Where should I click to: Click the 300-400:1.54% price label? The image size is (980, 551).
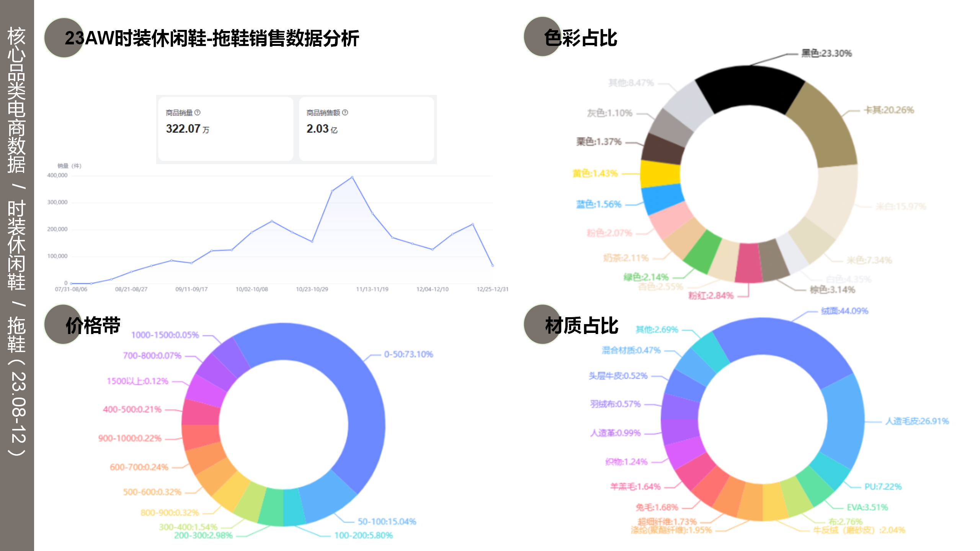tap(188, 527)
